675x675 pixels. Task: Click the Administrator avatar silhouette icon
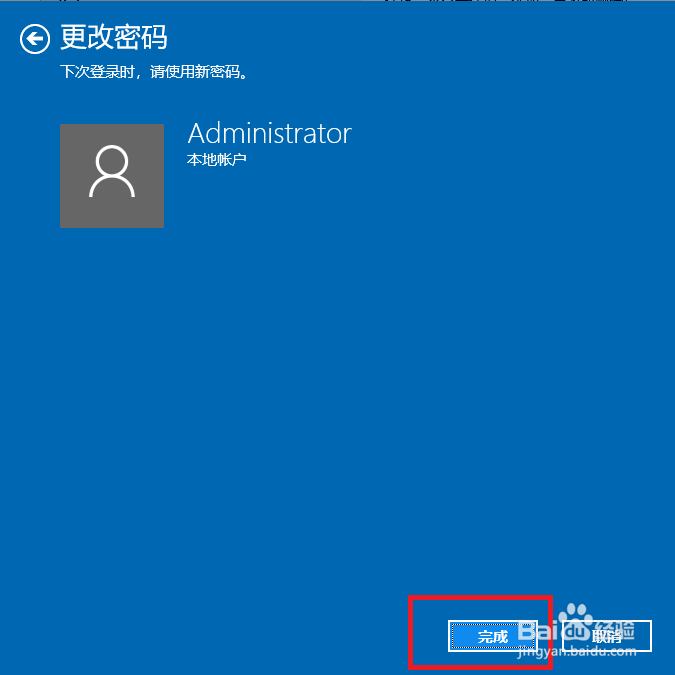pos(112,171)
